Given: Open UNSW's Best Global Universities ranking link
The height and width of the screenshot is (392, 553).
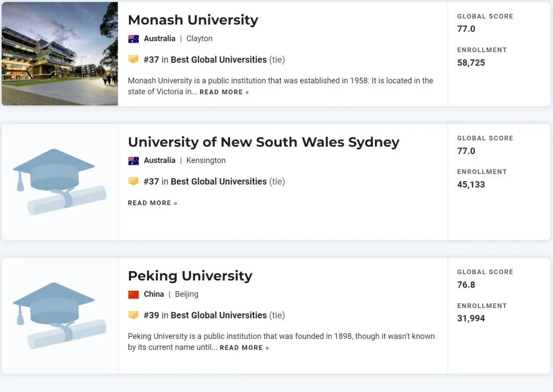Looking at the screenshot, I should tap(219, 182).
